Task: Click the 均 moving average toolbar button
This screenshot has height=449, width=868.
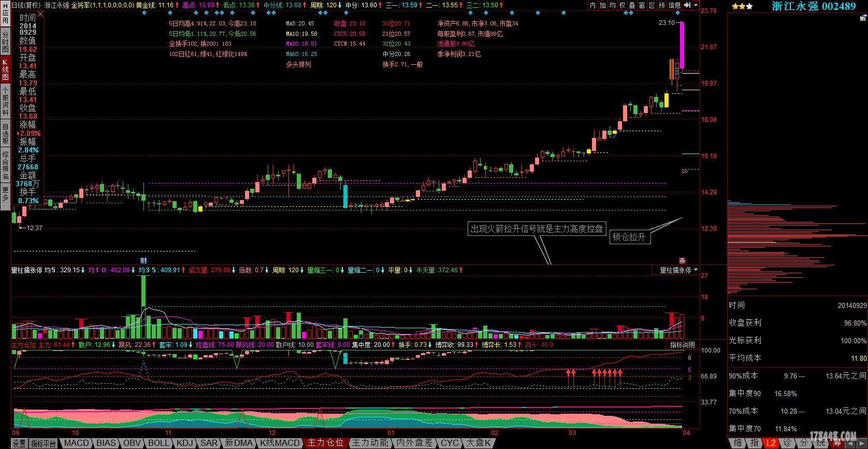Action: point(613,5)
